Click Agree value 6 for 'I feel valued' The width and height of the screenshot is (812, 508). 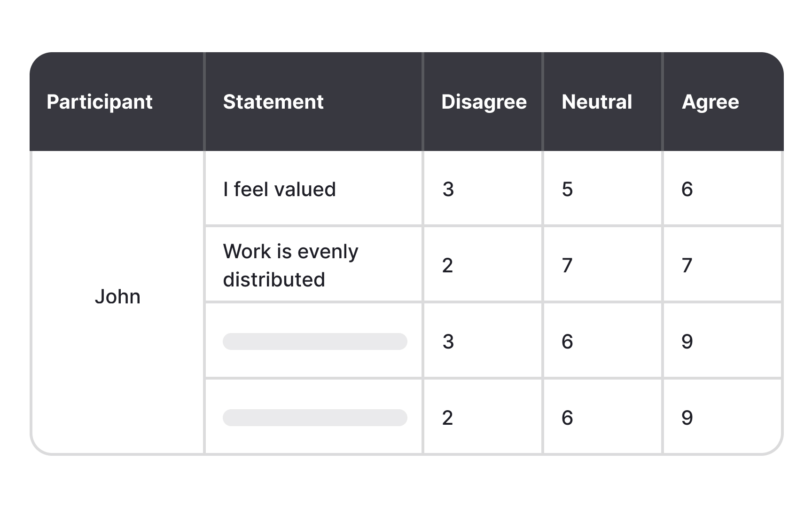point(687,190)
